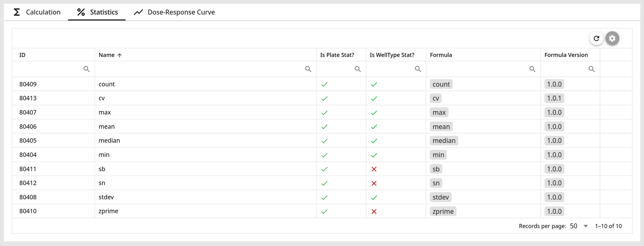Click the search icon in Name filter

(308, 69)
